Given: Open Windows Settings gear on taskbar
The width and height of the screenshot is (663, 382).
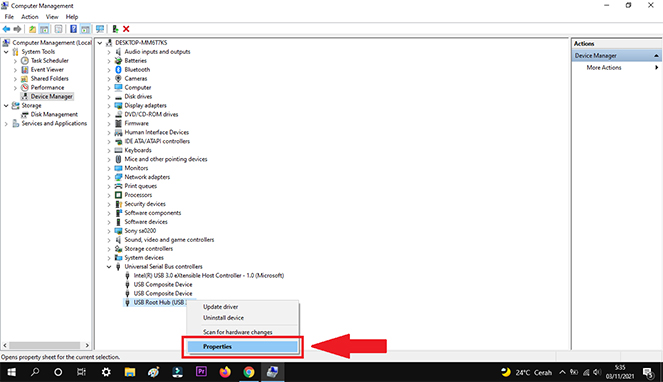Looking at the screenshot, I should [x=106, y=372].
